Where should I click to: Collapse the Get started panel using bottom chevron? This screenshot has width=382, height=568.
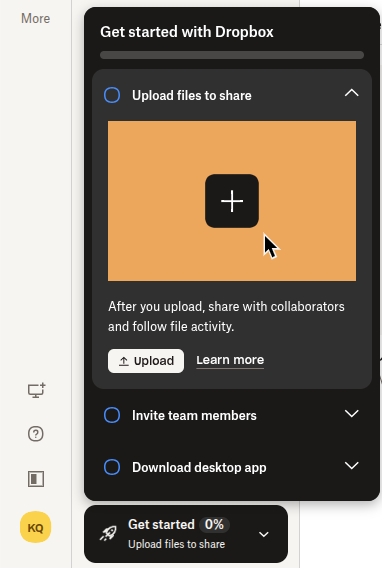(264, 534)
